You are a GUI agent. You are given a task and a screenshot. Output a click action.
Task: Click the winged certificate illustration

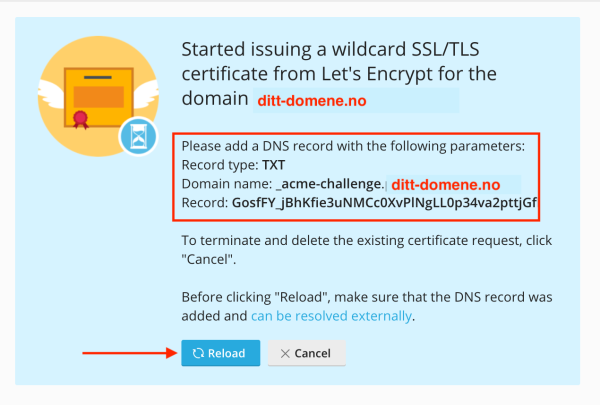98,96
